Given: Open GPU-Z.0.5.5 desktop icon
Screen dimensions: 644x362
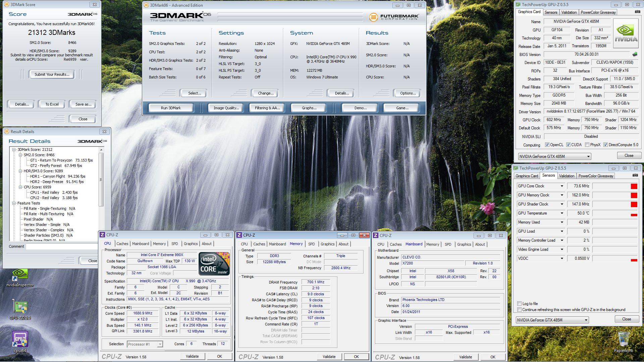Looking at the screenshot, I should (20, 310).
